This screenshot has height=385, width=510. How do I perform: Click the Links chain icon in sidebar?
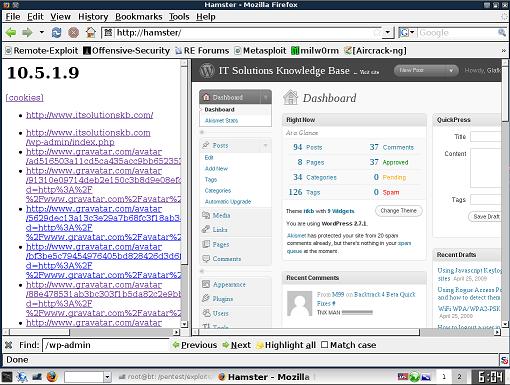coord(206,229)
